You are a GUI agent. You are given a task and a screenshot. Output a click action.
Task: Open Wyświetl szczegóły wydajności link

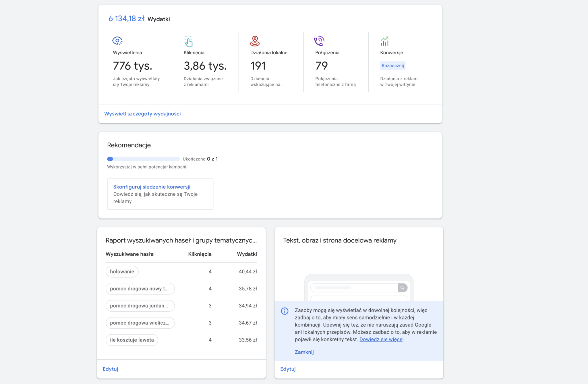pyautogui.click(x=142, y=114)
